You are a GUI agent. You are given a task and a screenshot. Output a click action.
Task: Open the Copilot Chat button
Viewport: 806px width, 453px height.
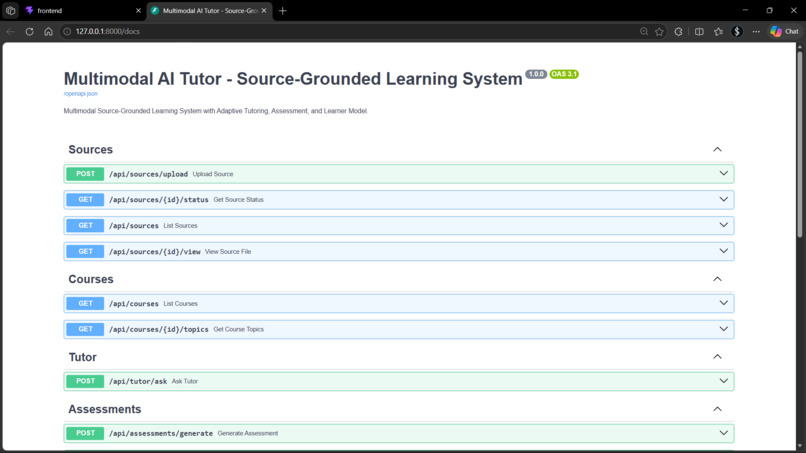point(784,31)
